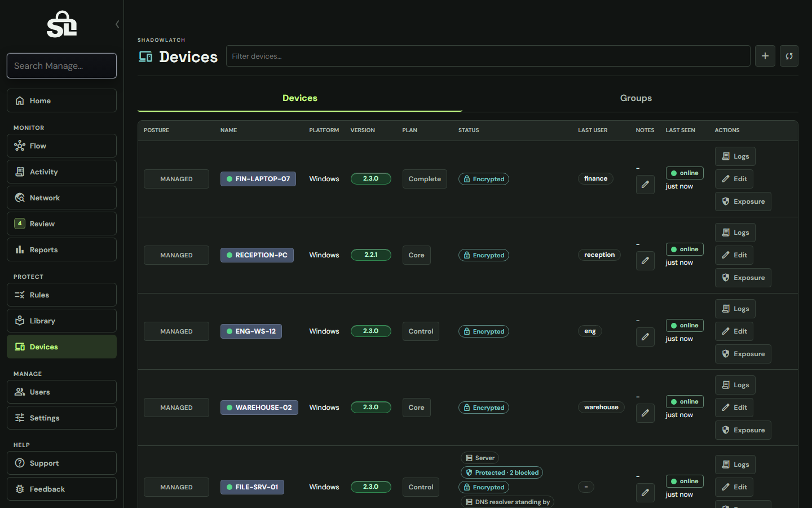Viewport: 812px width, 508px height.
Task: Open Flow in the sidebar
Action: [x=61, y=146]
